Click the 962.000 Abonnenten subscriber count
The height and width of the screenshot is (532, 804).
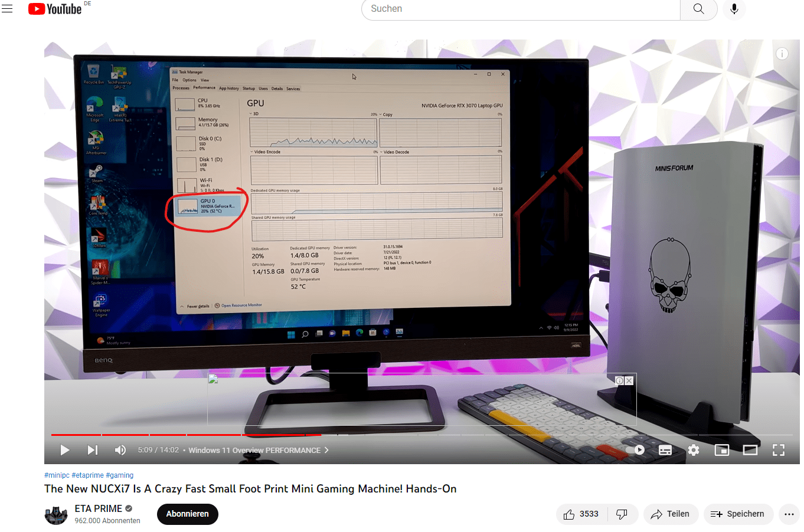(107, 521)
